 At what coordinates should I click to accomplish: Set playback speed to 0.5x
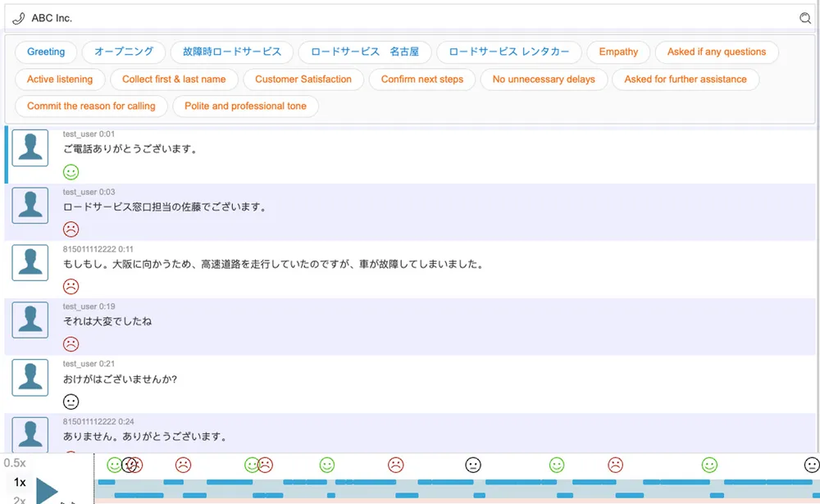click(15, 463)
